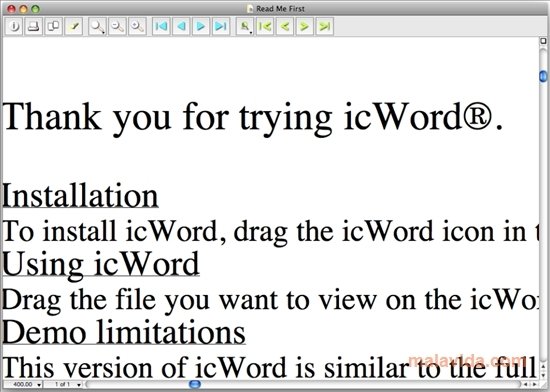Click the horizontal scrollbar thumb
The width and height of the screenshot is (550, 392).
(x=195, y=385)
